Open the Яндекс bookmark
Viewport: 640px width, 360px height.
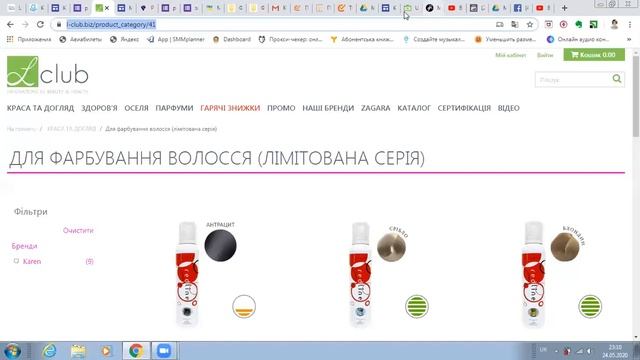(124, 39)
